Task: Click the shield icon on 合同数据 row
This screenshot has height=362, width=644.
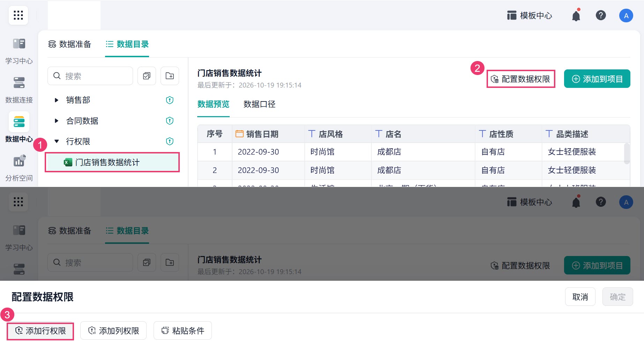Action: pos(170,121)
